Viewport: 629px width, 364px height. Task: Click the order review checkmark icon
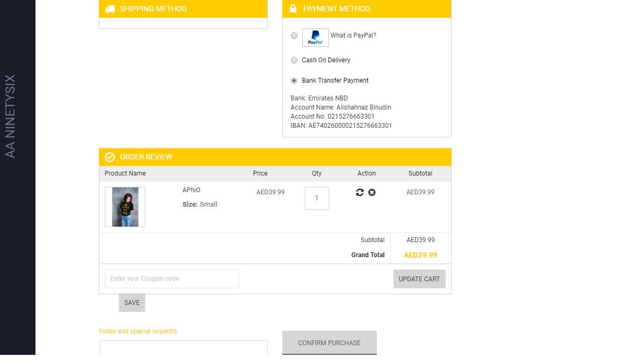[x=110, y=157]
